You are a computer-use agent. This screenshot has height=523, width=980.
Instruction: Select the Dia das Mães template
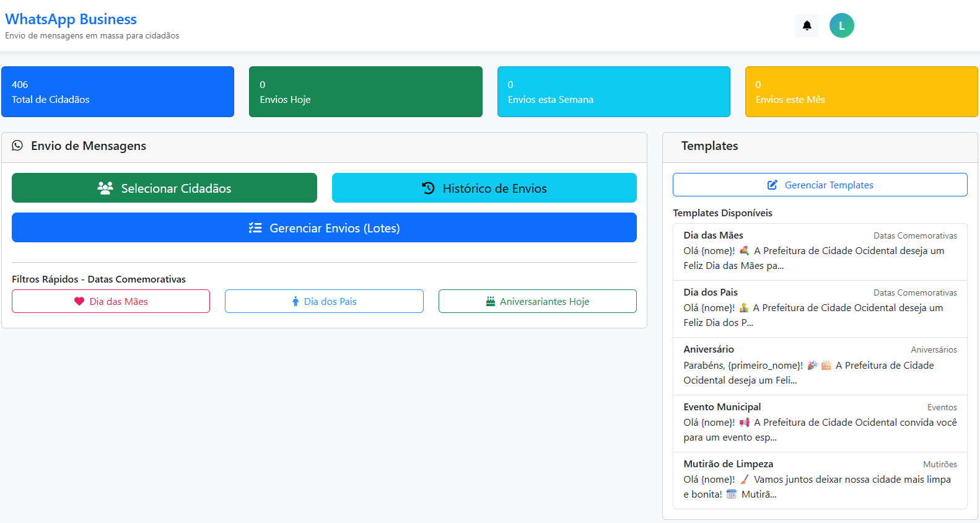pos(820,251)
